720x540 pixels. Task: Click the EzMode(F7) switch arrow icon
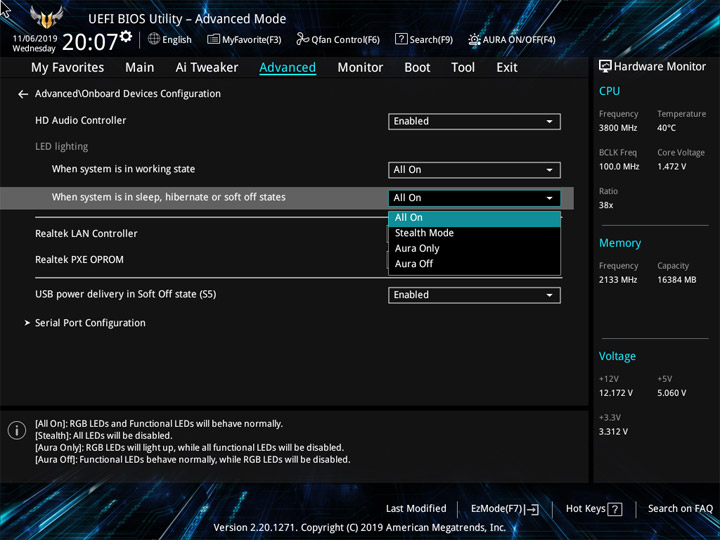531,509
